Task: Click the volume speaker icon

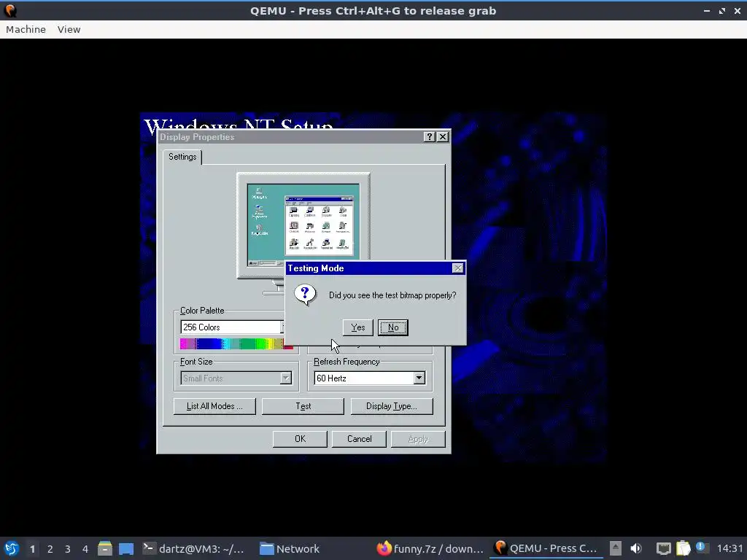Action: (x=636, y=548)
